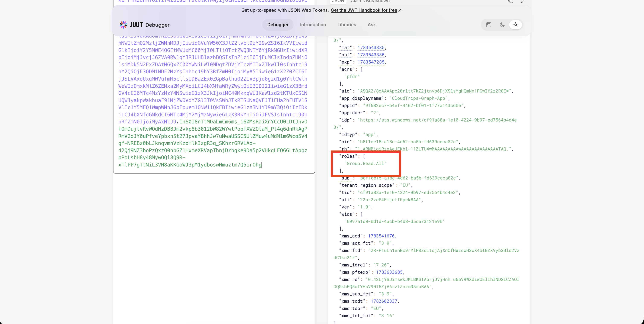Click the xms_tcdt value 1782662337
644x324 pixels.
(x=384, y=301)
